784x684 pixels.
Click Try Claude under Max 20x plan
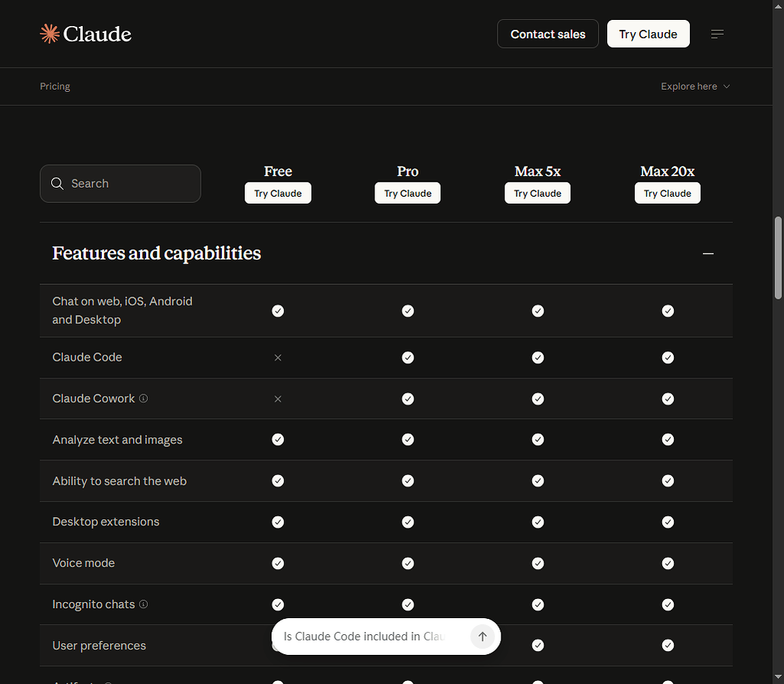tap(668, 193)
